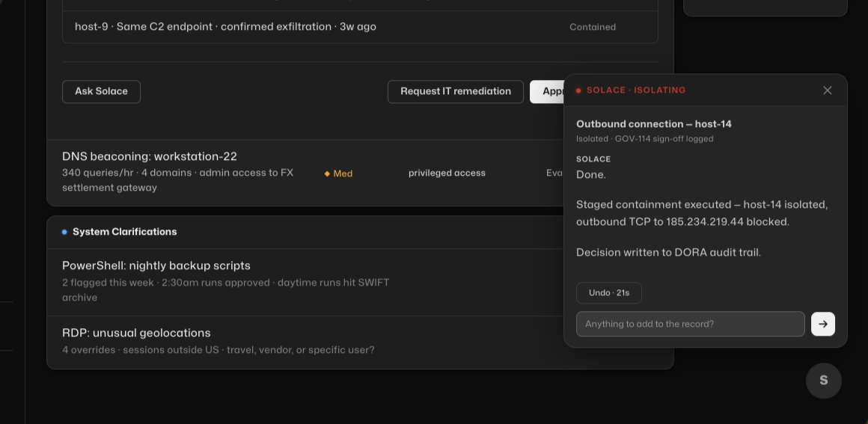Open the host-9 related incident row

click(x=361, y=27)
